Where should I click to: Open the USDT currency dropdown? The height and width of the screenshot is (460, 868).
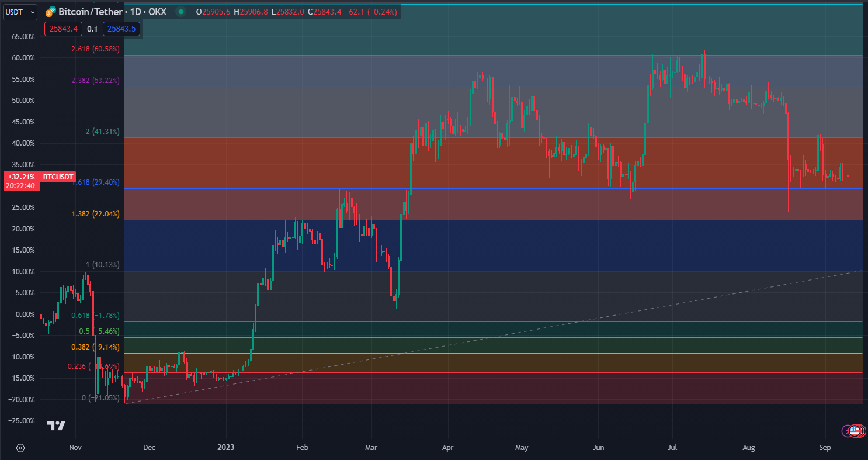pos(20,12)
